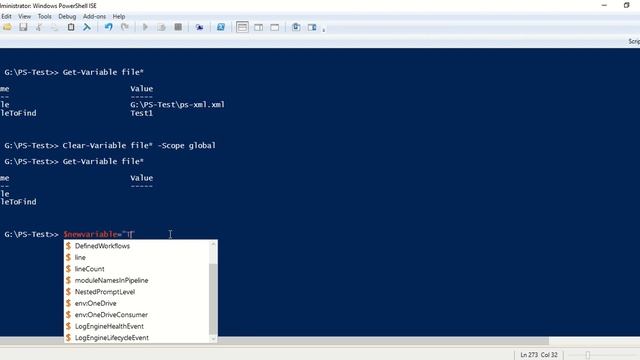The height and width of the screenshot is (360, 640).
Task: Click IntelliSense list scroll down arrow
Action: click(x=213, y=339)
